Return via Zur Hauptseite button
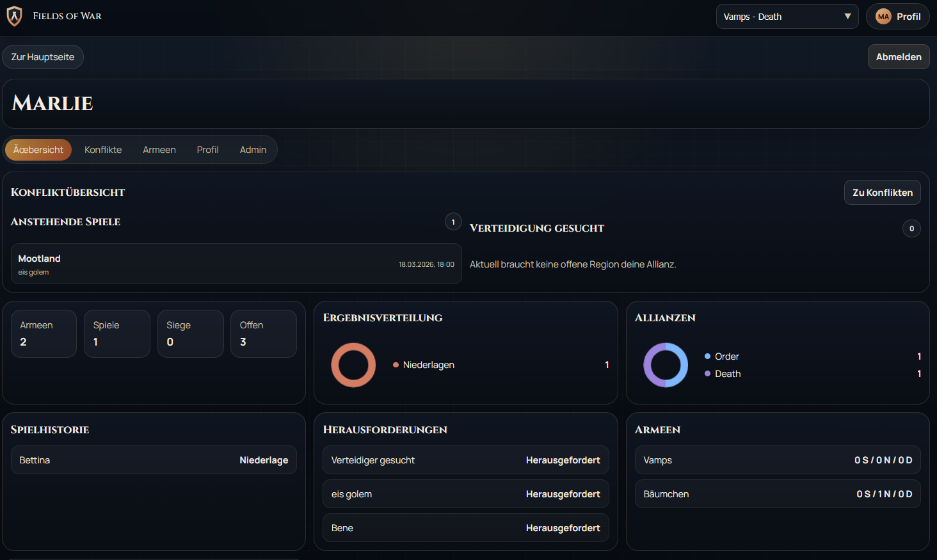 [x=43, y=57]
